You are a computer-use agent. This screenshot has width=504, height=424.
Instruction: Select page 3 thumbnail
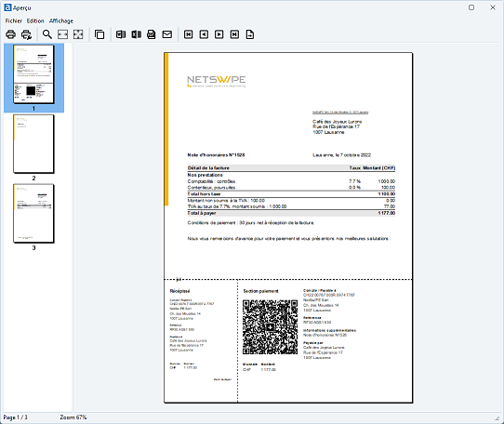(33, 214)
